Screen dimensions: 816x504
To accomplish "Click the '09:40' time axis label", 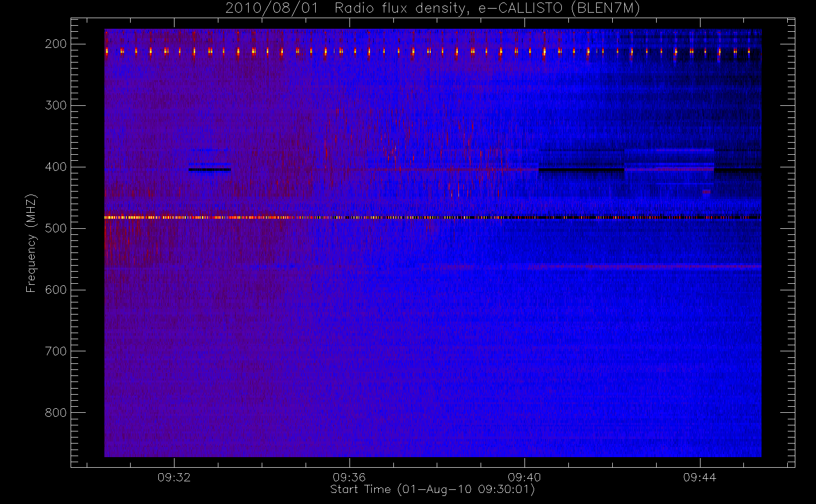I will click(524, 477).
